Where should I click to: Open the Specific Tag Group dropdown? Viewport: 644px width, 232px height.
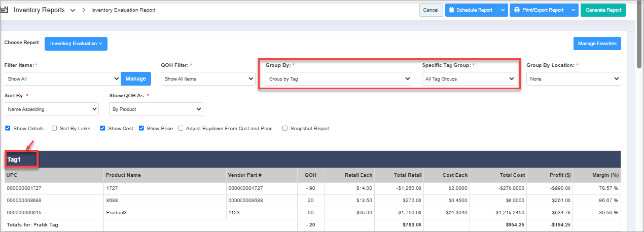coord(469,79)
